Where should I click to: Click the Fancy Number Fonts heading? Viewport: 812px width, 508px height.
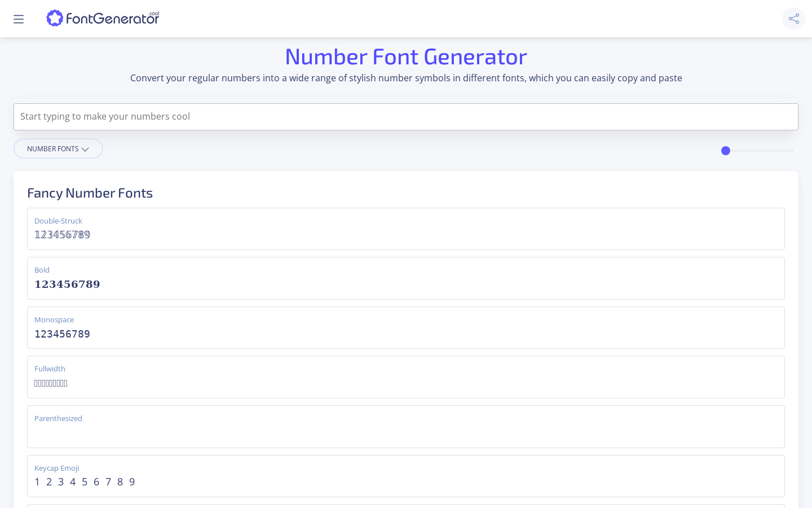coord(90,193)
